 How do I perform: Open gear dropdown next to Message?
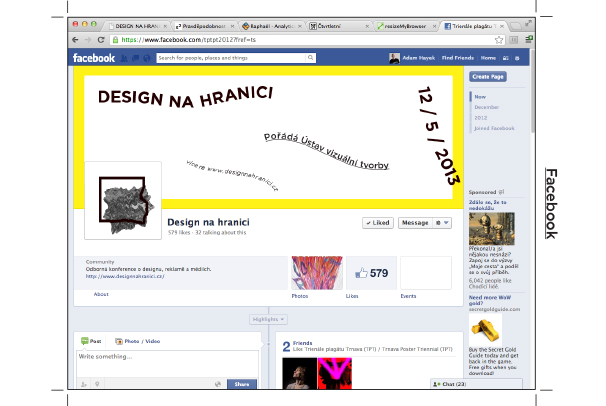click(x=443, y=223)
